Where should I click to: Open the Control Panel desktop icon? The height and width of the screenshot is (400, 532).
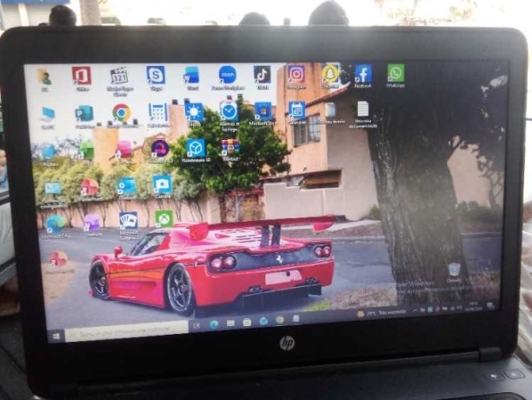tap(53, 195)
